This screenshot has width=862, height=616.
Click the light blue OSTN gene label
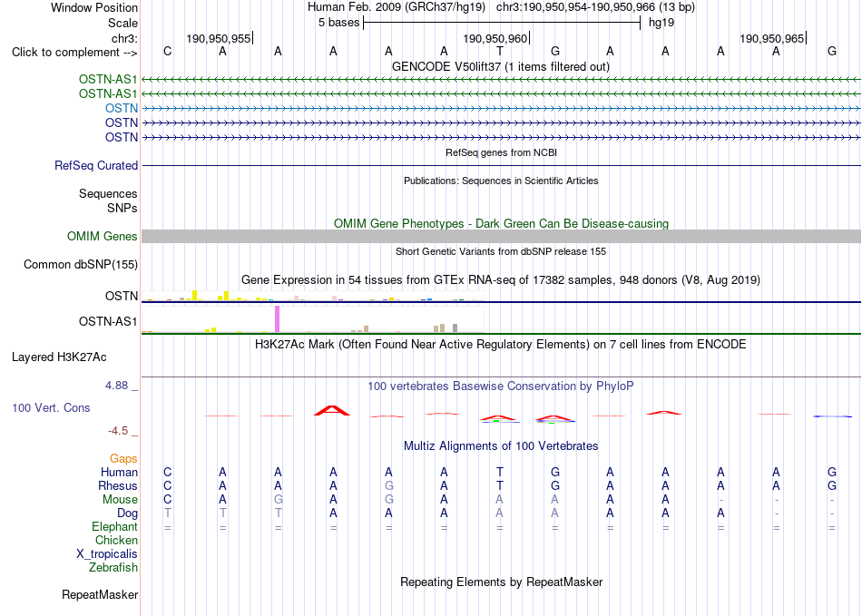[x=122, y=108]
